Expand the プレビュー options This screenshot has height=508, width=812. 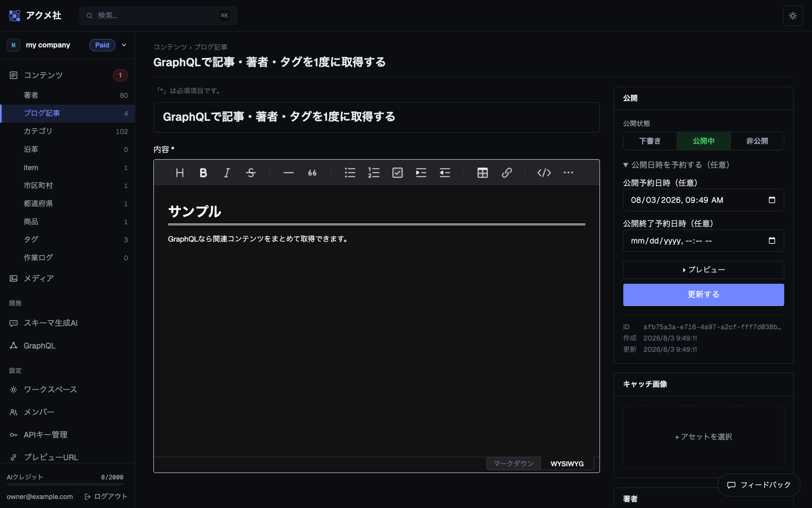pos(703,270)
